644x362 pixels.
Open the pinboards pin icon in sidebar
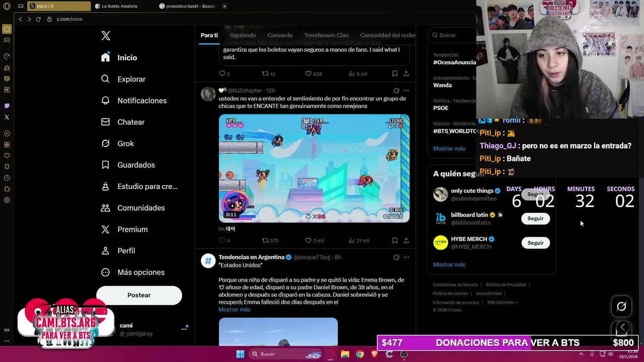tap(7, 167)
